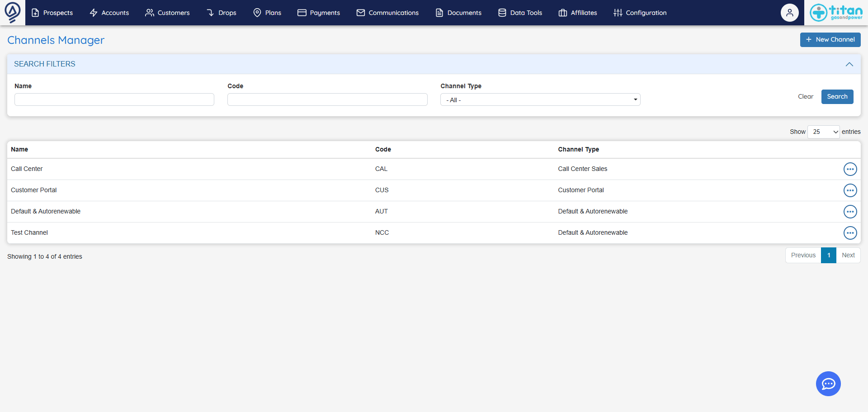868x412 pixels.
Task: Focus the Name filter input field
Action: click(x=114, y=99)
